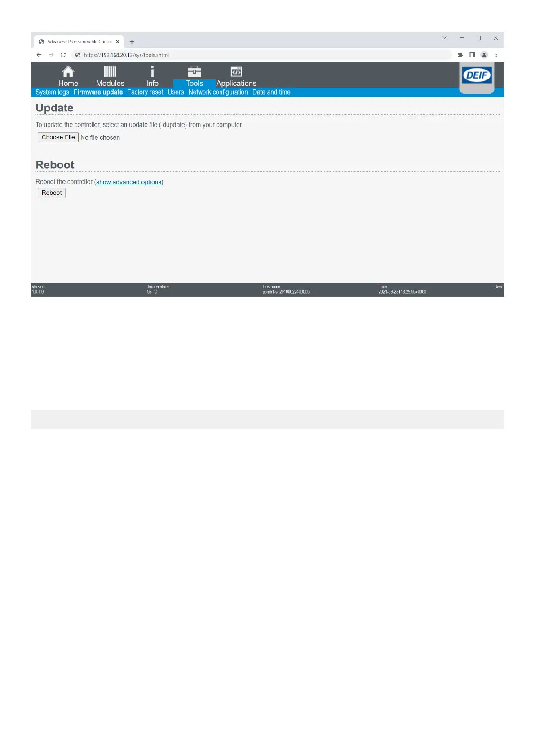
Task: Switch to System logs submenu
Action: click(x=52, y=92)
